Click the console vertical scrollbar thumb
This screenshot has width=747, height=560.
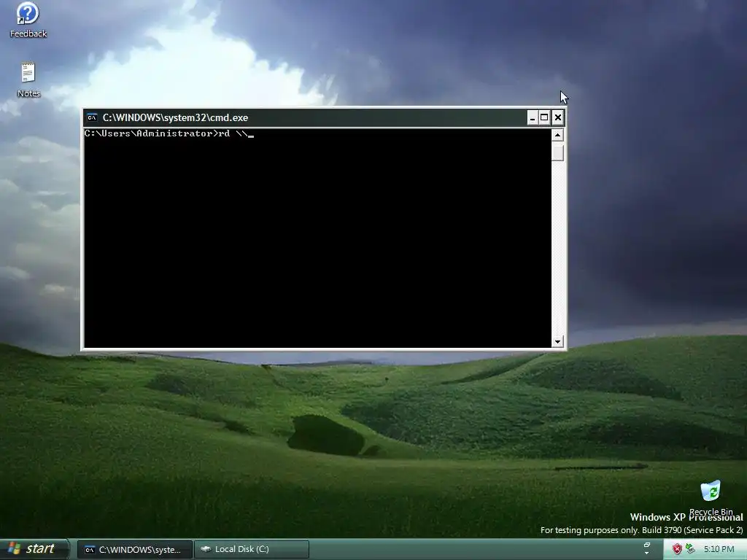click(557, 153)
